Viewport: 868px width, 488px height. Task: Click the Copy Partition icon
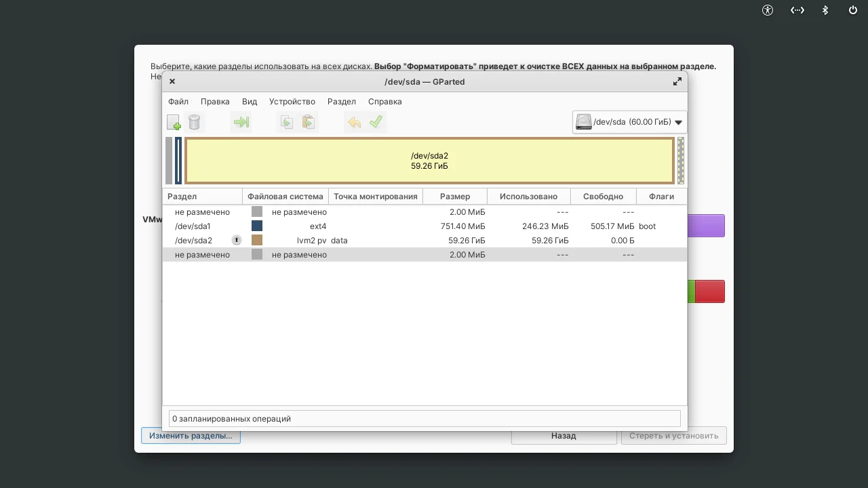[x=285, y=122]
